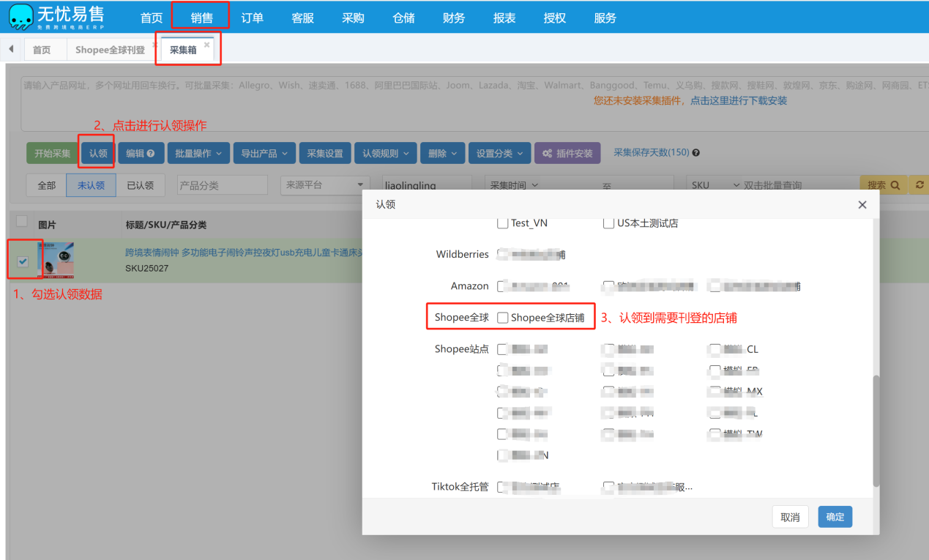Screen dimensions: 929x560
Task: Expand the 导出产品 dropdown
Action: pyautogui.click(x=264, y=154)
